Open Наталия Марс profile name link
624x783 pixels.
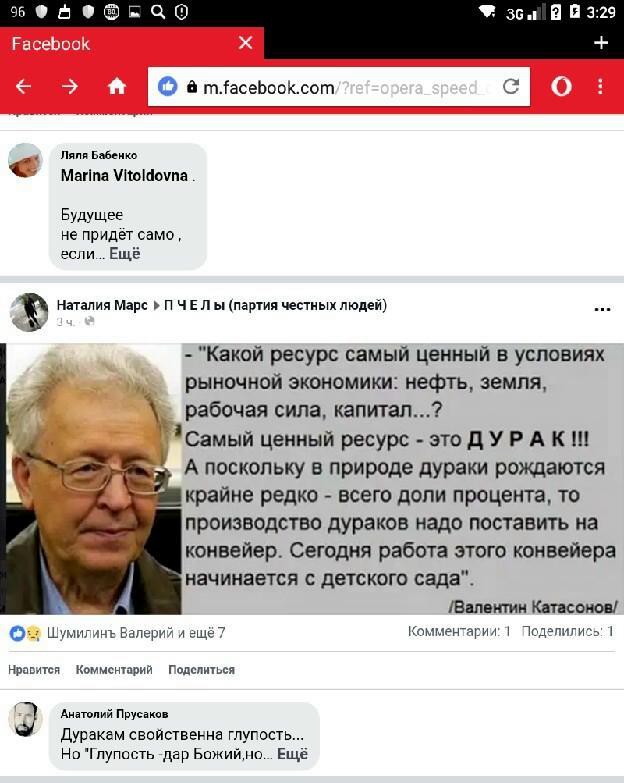tap(102, 305)
